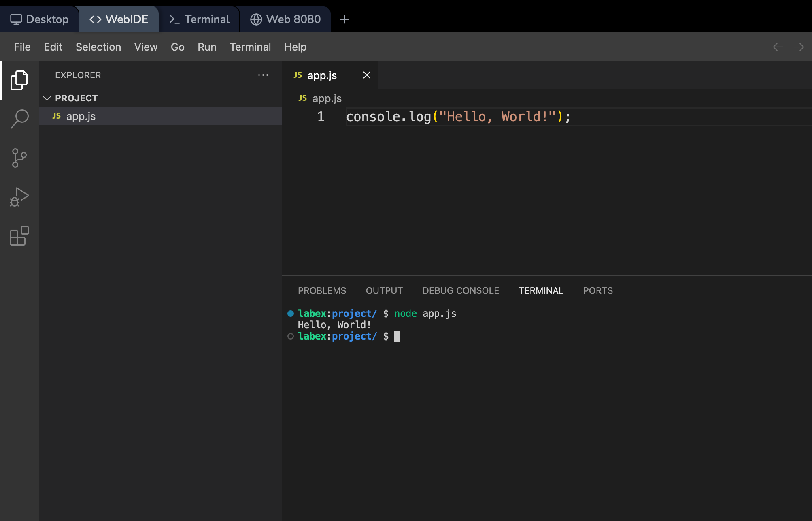The image size is (812, 521).
Task: Open the Go menu
Action: click(178, 47)
